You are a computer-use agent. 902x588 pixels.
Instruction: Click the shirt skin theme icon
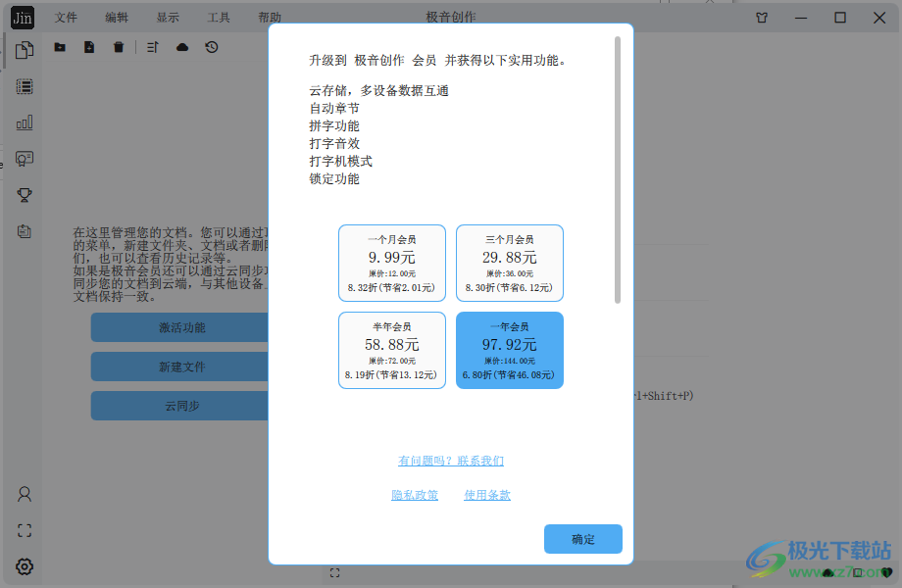click(x=762, y=18)
